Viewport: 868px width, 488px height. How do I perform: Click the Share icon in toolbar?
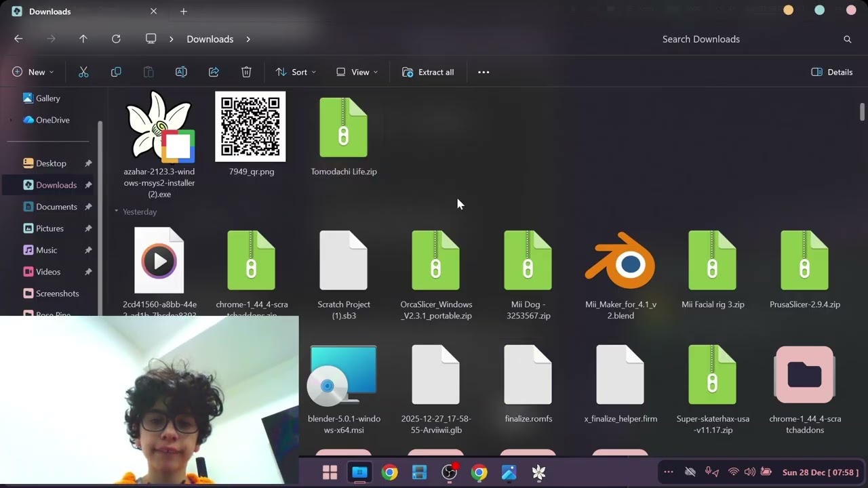click(x=214, y=72)
